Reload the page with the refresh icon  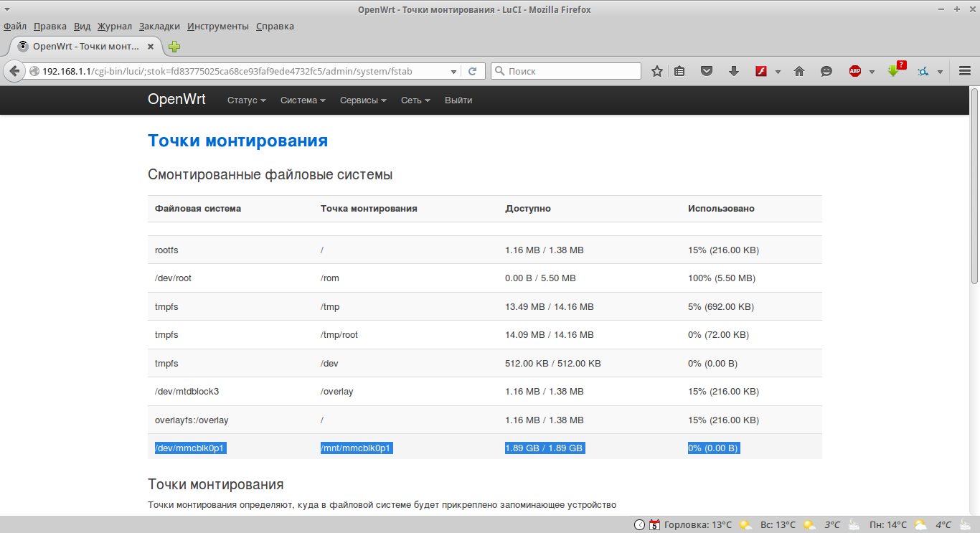point(472,71)
